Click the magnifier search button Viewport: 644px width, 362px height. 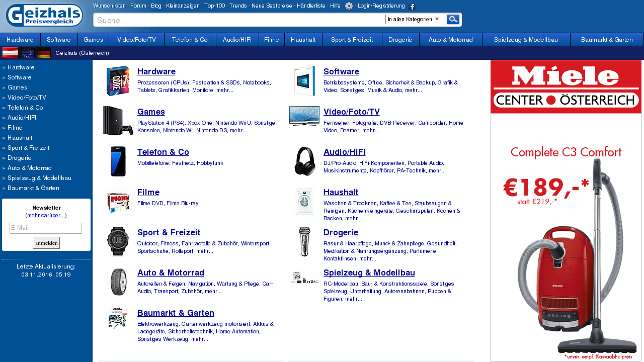(453, 19)
